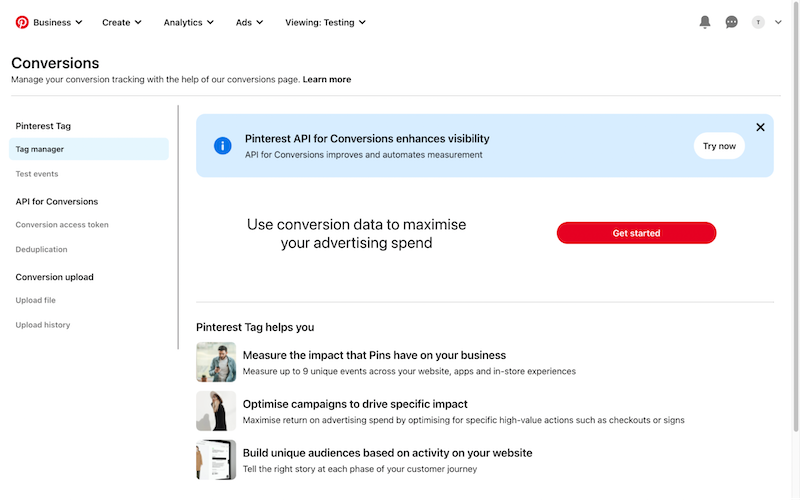The image size is (800, 500).
Task: Expand the account chevron next to avatar
Action: pos(778,22)
